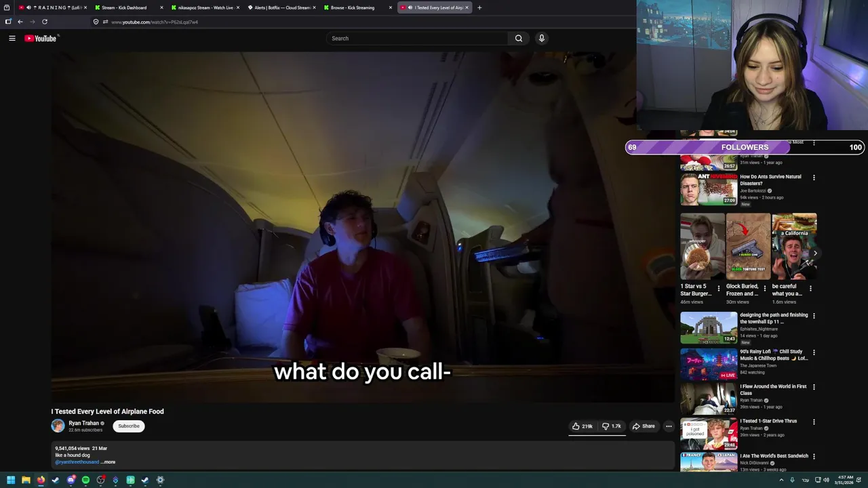Screen dimensions: 868x488
Task: Open Spotify from the taskbar
Action: pos(85,480)
